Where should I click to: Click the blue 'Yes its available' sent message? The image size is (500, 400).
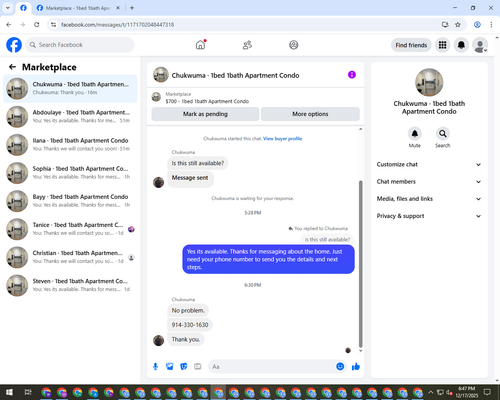[x=268, y=259]
